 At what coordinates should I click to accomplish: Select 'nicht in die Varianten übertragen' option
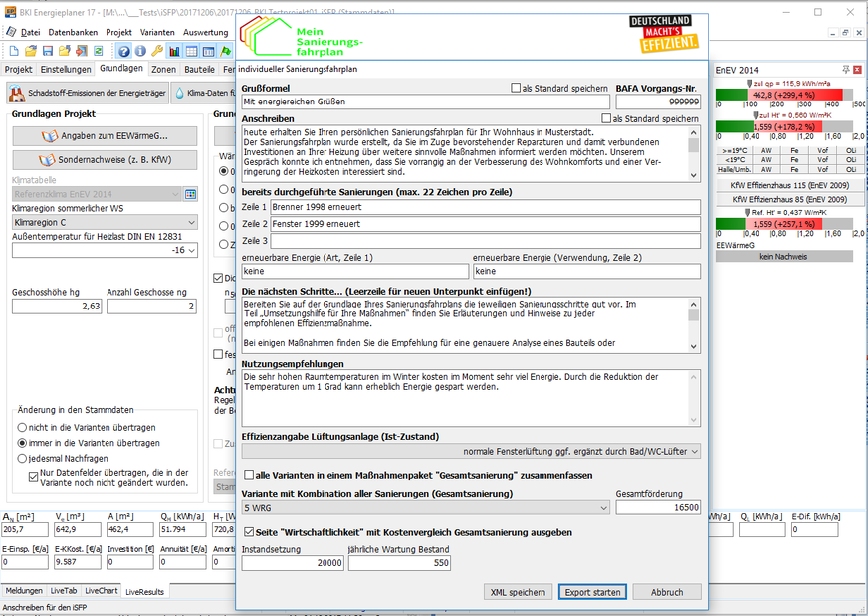tap(23, 426)
